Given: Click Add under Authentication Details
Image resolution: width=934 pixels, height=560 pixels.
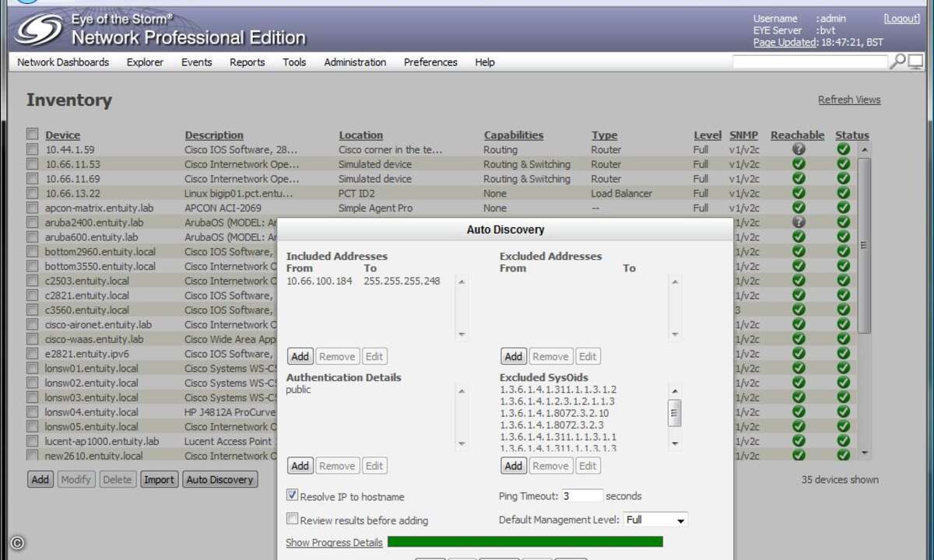Looking at the screenshot, I should click(300, 466).
